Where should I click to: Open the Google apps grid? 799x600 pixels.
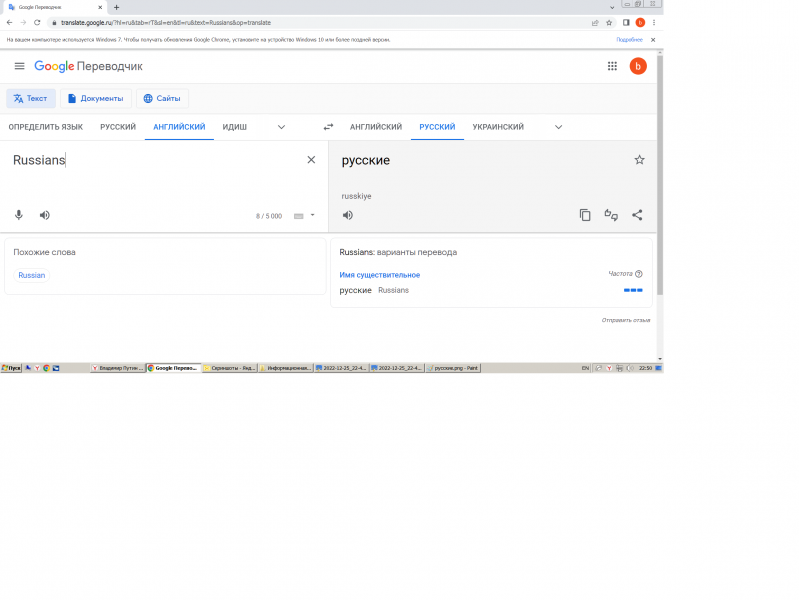(612, 66)
